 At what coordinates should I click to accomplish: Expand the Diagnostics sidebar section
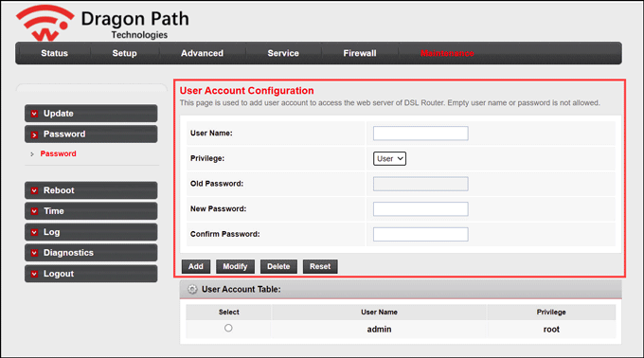tap(91, 253)
